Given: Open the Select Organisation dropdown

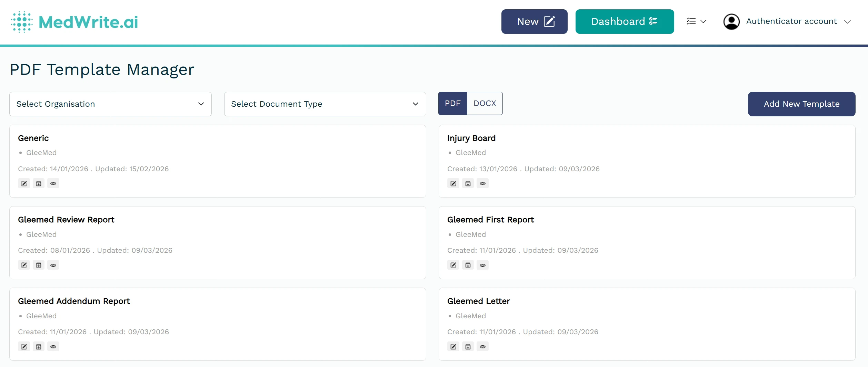Looking at the screenshot, I should click(x=110, y=104).
